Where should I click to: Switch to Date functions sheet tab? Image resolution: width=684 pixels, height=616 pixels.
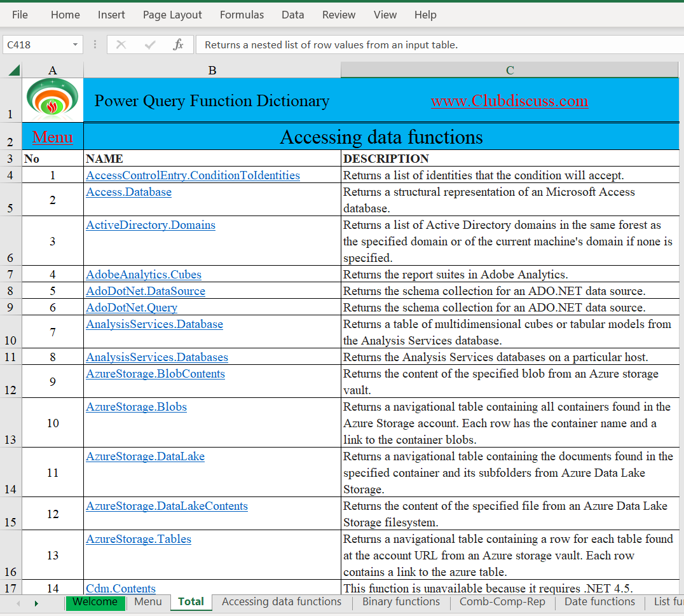pyautogui.click(x=600, y=602)
